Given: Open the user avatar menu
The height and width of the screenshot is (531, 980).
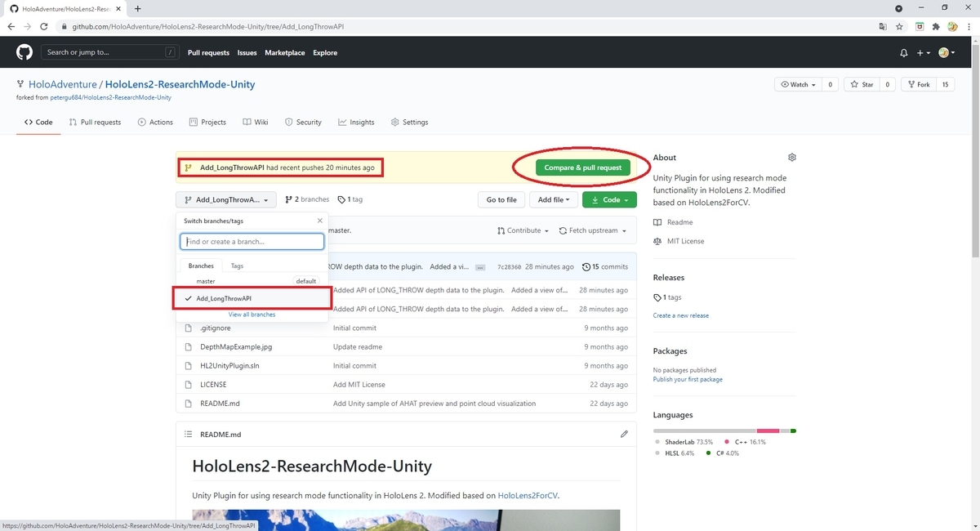Looking at the screenshot, I should 947,52.
